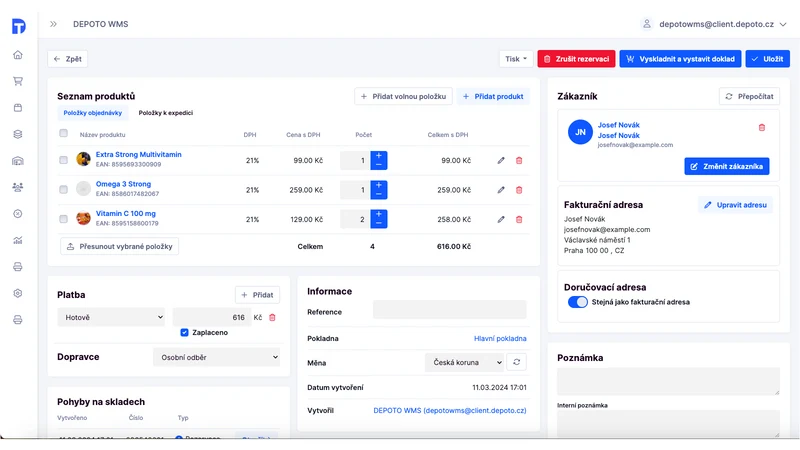
Task: Edit Omega 3 Strong with pencil icon
Action: pyautogui.click(x=501, y=190)
